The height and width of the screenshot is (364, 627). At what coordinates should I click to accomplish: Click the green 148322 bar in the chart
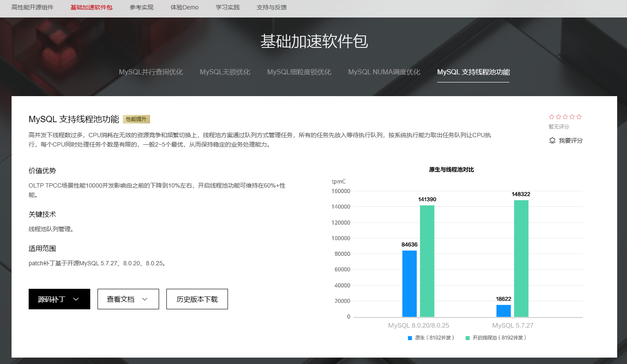[521, 258]
